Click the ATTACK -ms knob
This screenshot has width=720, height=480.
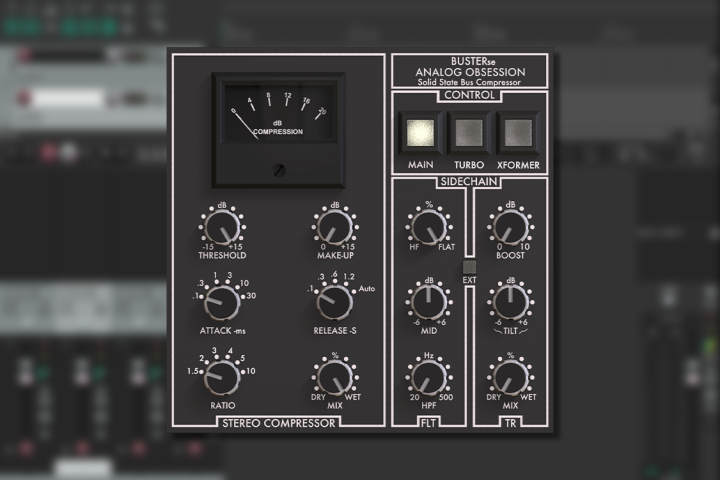coord(222,303)
